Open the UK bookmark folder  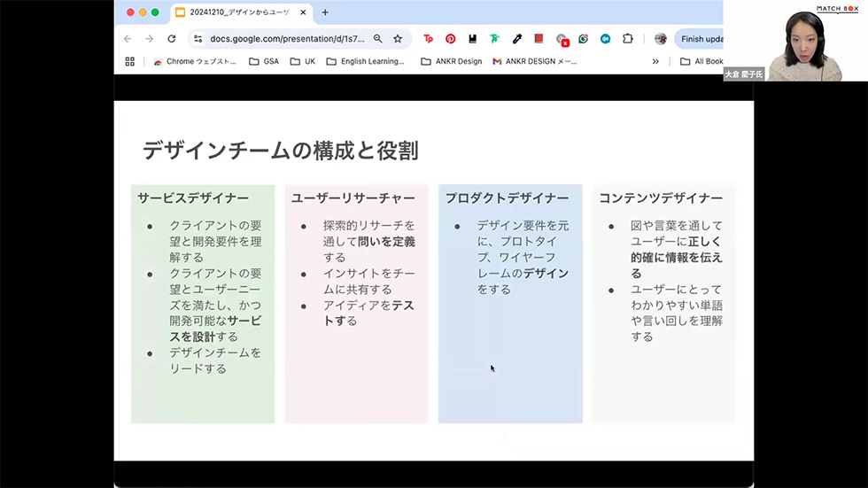[303, 61]
